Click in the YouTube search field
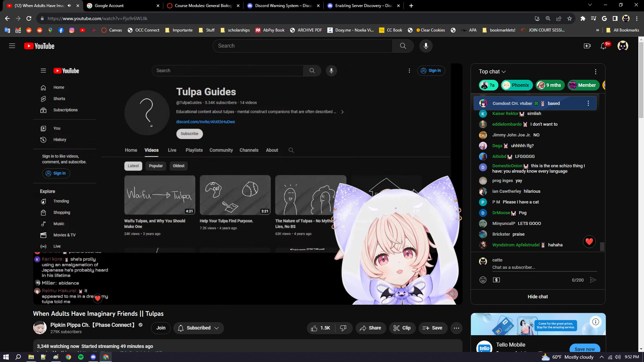The image size is (644, 362). coord(303,46)
